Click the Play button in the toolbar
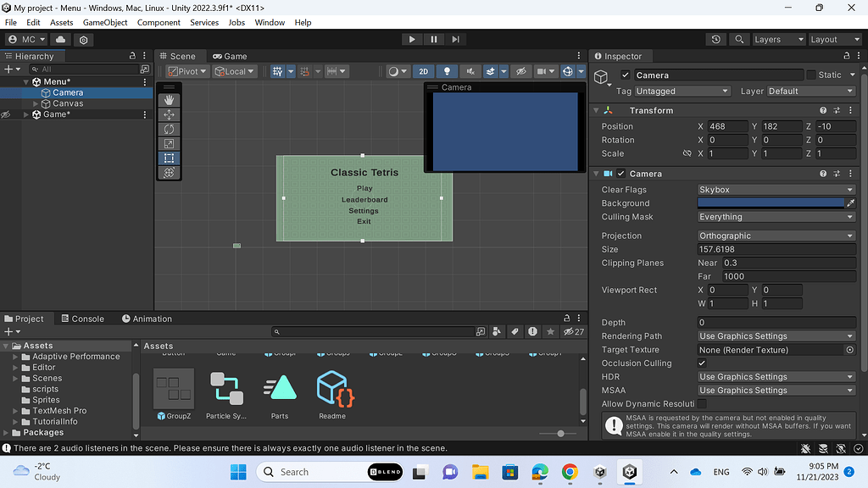868x488 pixels. (412, 39)
